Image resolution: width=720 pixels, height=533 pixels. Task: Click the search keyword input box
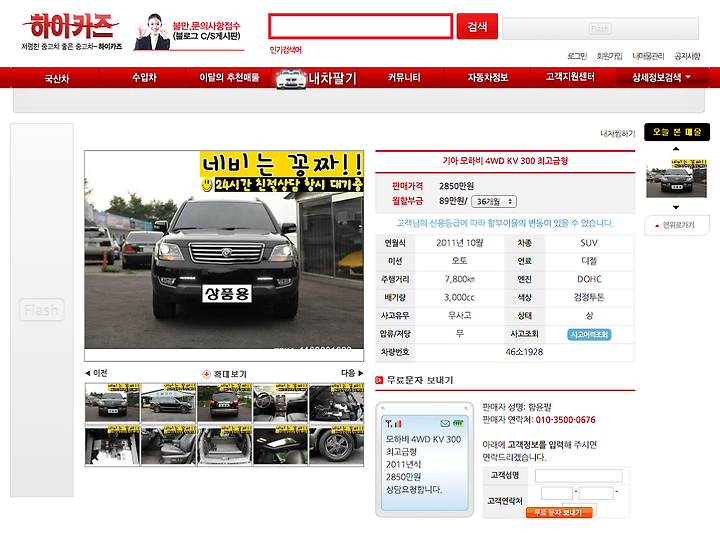pos(360,26)
